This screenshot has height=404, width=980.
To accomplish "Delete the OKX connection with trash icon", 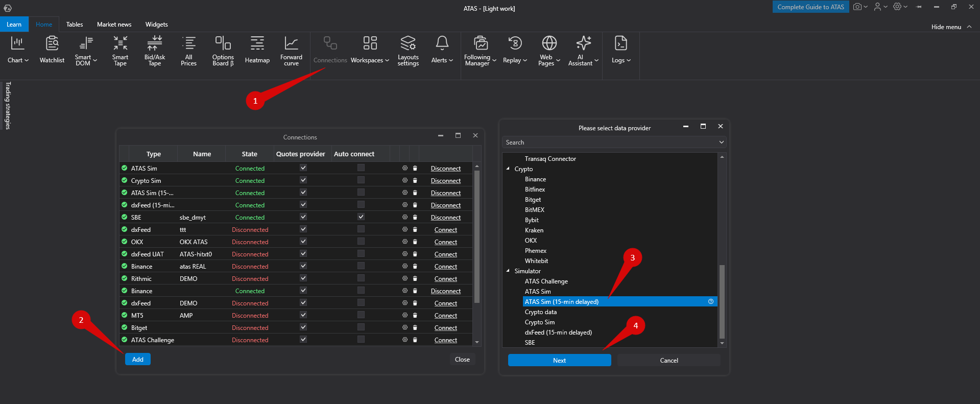I will click(415, 242).
